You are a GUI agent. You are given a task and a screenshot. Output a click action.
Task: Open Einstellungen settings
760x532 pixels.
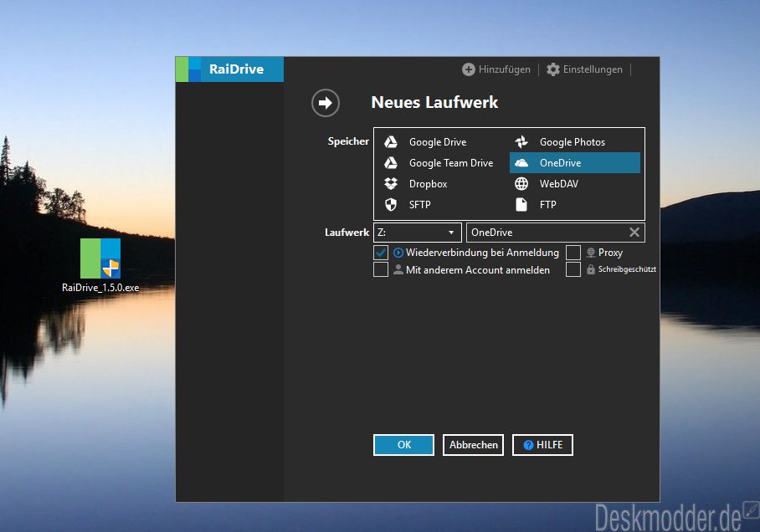584,69
